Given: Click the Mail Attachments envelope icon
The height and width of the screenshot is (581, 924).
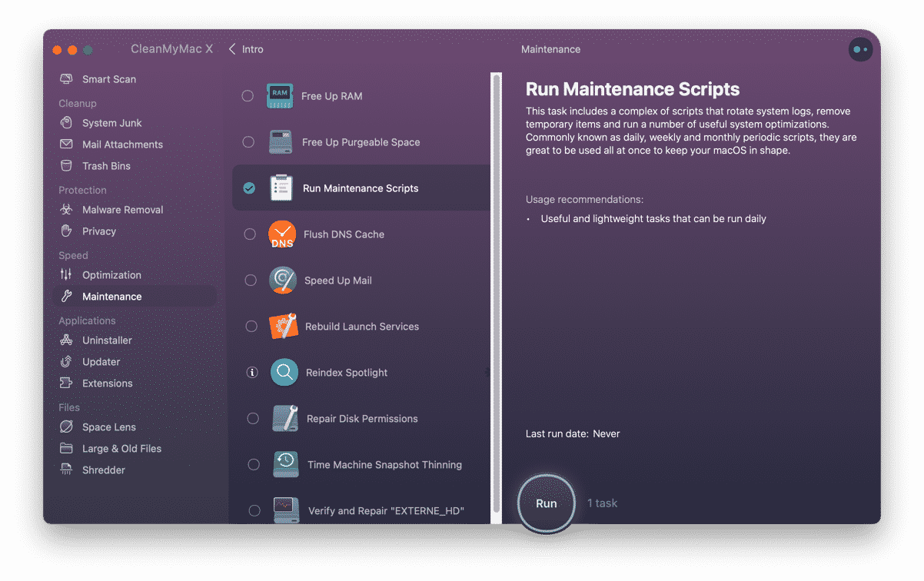Looking at the screenshot, I should [x=67, y=144].
